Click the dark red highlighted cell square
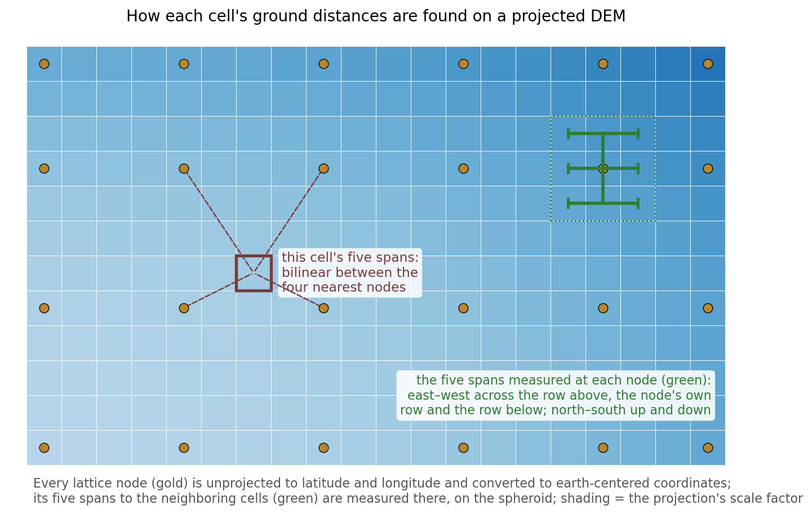This screenshot has height=514, width=812. point(254,273)
